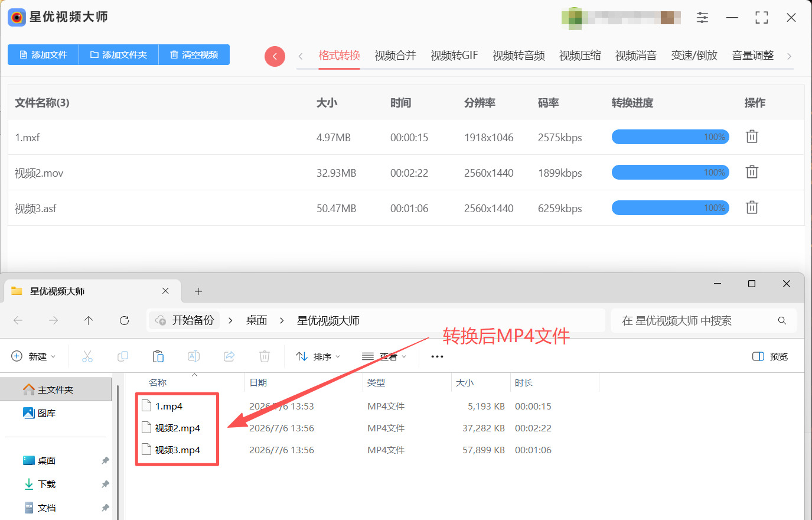Select the 视频转GIF tab
The height and width of the screenshot is (520, 812).
pyautogui.click(x=454, y=56)
